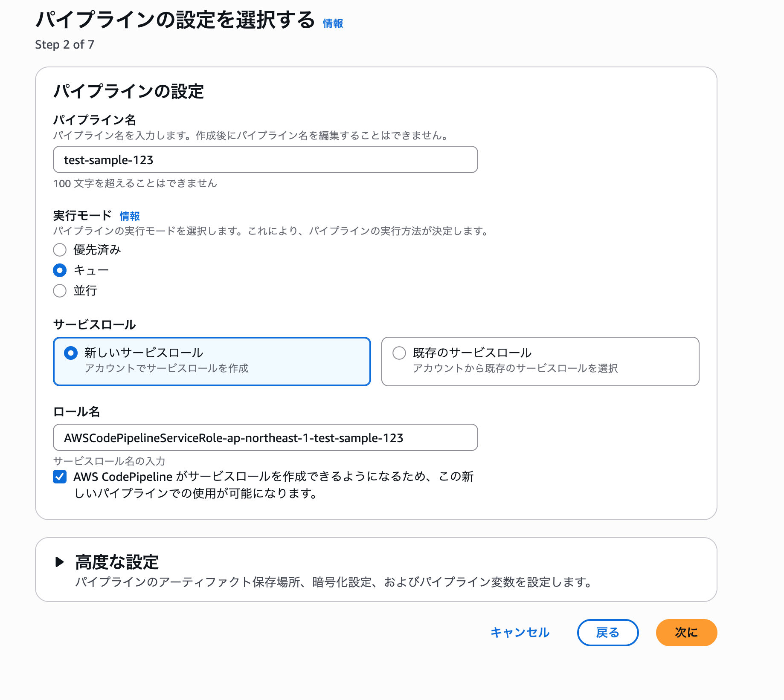Select the 並行 execution mode radio

click(x=60, y=291)
